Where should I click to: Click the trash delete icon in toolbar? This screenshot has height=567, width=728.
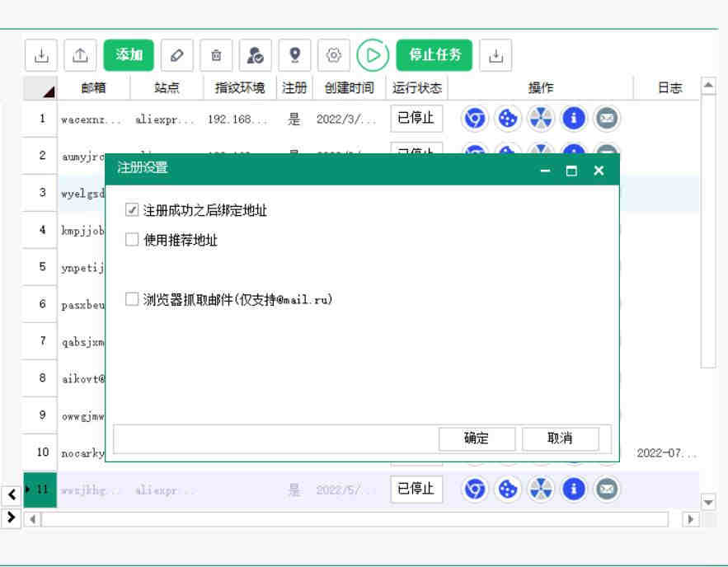pos(216,55)
